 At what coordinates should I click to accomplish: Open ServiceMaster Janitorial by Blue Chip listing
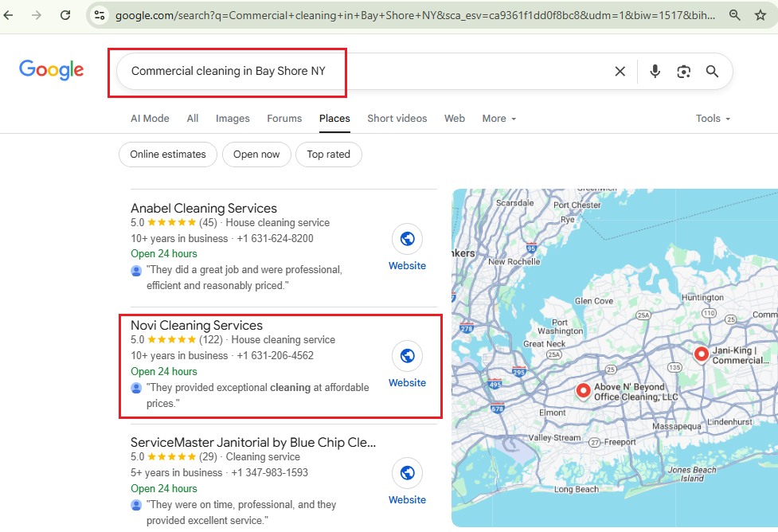[x=252, y=442]
